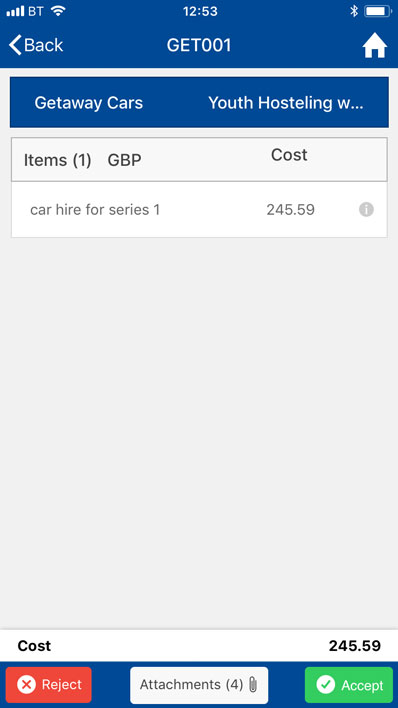398x708 pixels.
Task: Click the green checkmark Accept icon
Action: [326, 685]
